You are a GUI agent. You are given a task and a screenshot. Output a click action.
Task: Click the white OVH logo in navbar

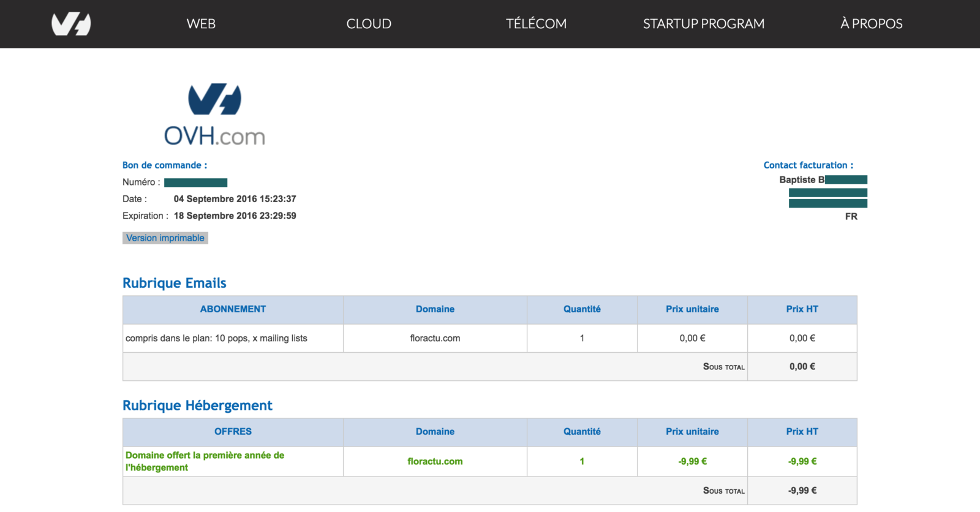[x=71, y=24]
